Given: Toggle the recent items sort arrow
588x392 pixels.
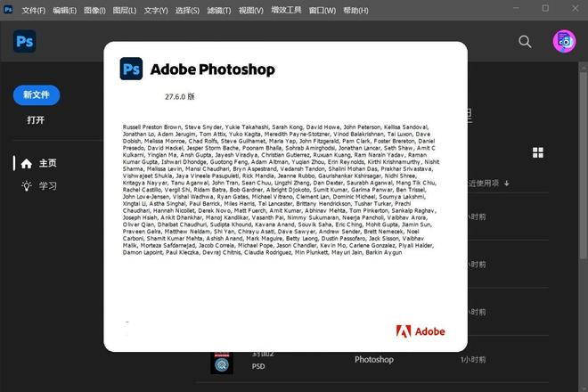Looking at the screenshot, I should click(507, 184).
